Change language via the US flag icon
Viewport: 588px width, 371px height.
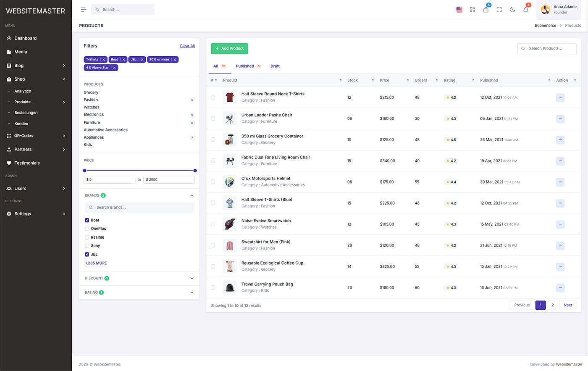(459, 9)
